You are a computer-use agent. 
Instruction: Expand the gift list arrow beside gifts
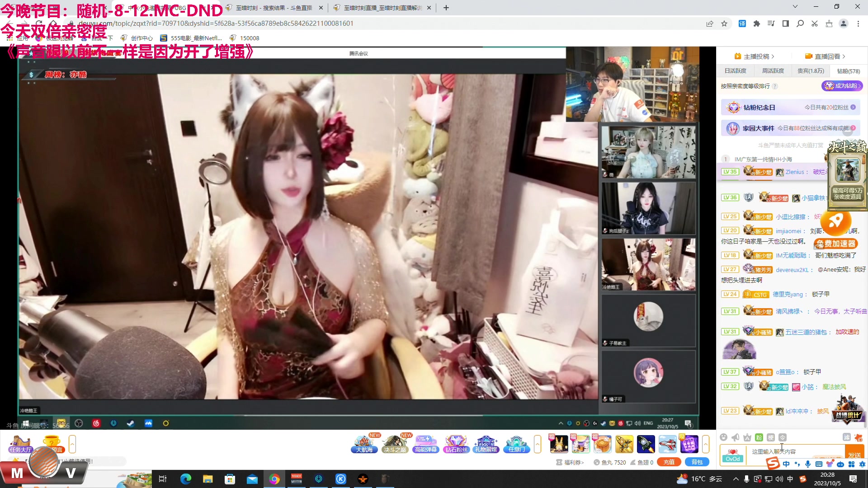706,444
